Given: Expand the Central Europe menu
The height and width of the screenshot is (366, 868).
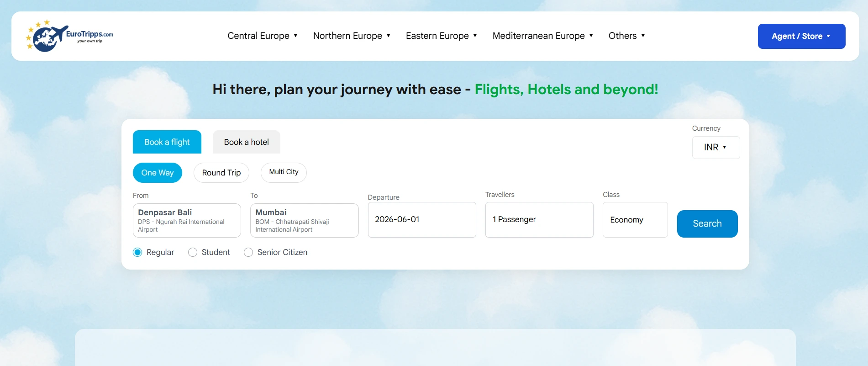Looking at the screenshot, I should click(263, 36).
